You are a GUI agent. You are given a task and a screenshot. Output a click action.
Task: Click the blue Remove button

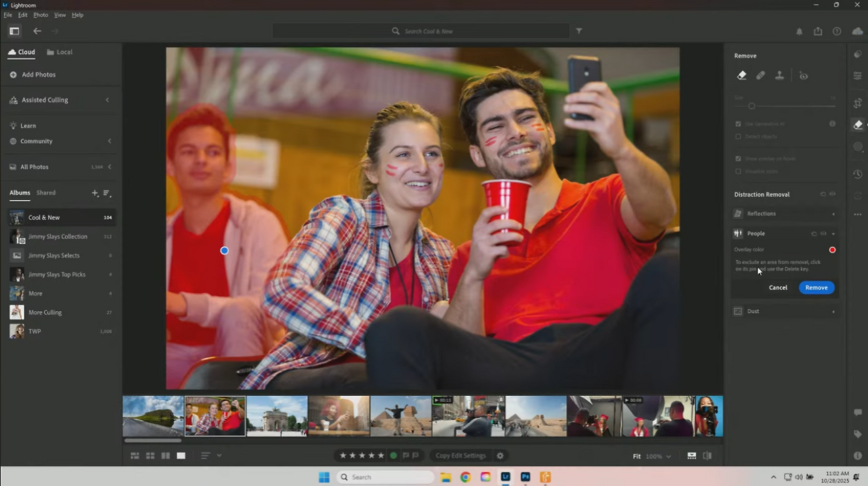coord(816,287)
